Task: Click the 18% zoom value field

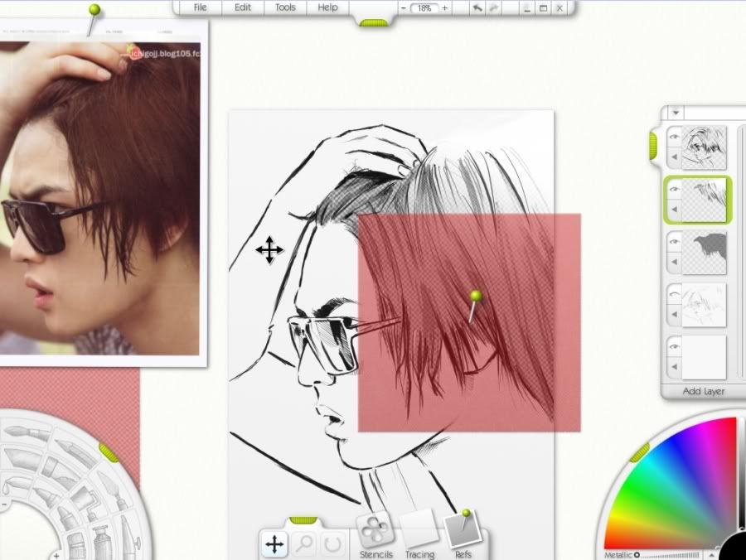Action: point(424,8)
